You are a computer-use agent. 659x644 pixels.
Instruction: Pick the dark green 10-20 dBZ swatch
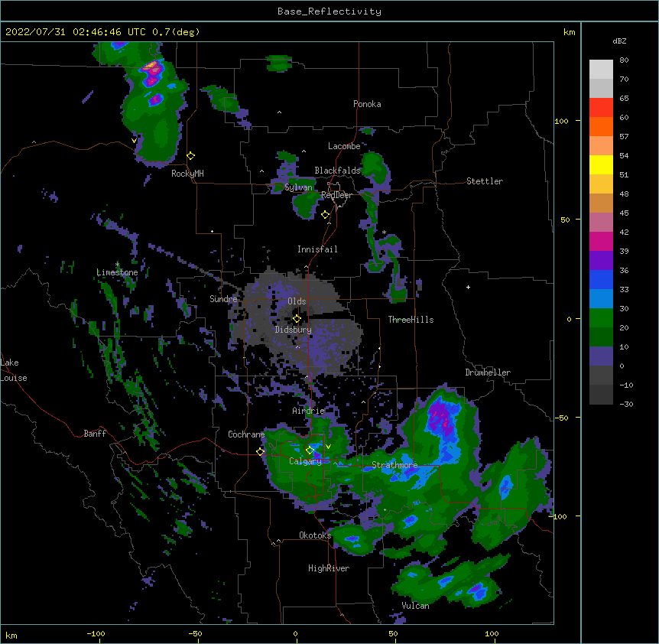click(x=601, y=337)
